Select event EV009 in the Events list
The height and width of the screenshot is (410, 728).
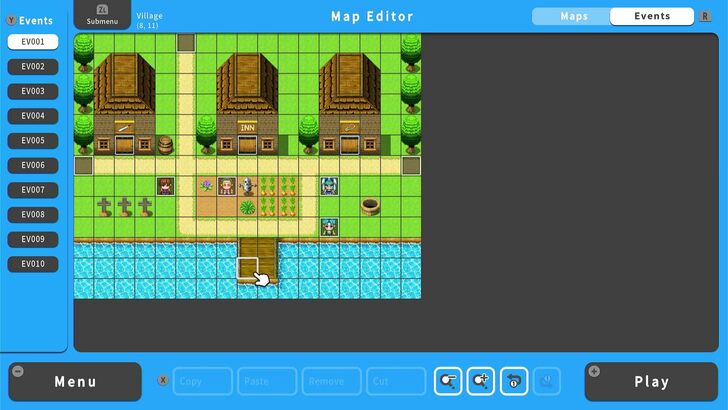[x=33, y=239]
